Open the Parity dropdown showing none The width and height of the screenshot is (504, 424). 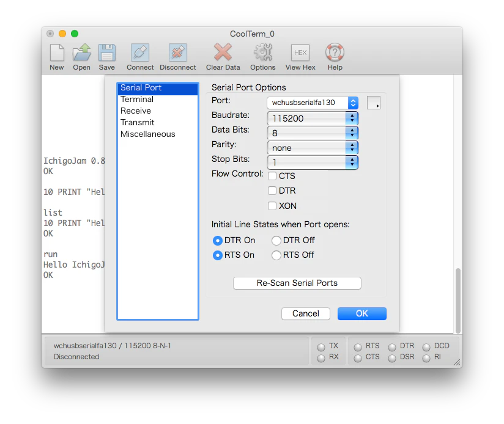(313, 148)
